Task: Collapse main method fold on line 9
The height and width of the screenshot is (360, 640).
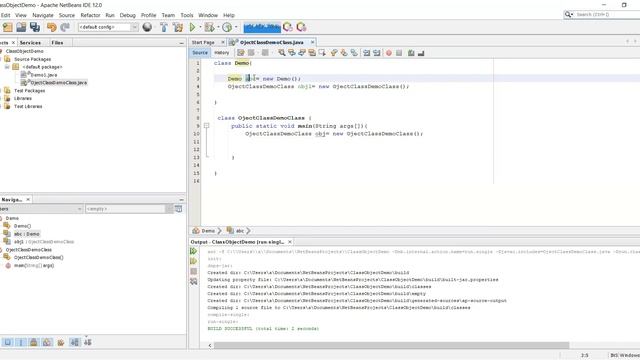Action: pyautogui.click(x=207, y=126)
